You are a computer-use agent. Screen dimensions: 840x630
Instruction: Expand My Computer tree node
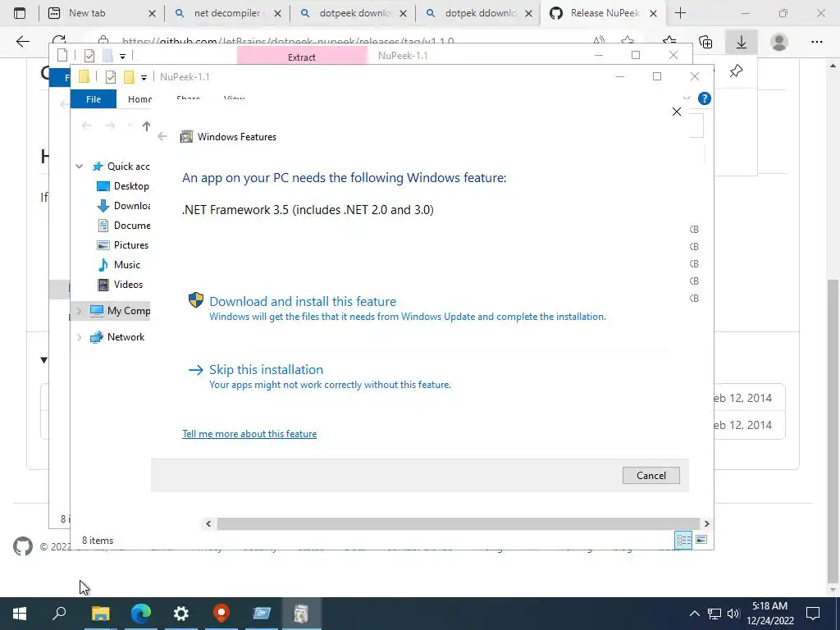[x=80, y=311]
